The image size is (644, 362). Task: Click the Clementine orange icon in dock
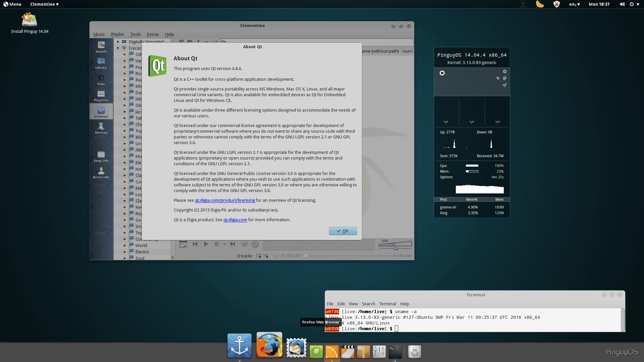click(x=332, y=352)
